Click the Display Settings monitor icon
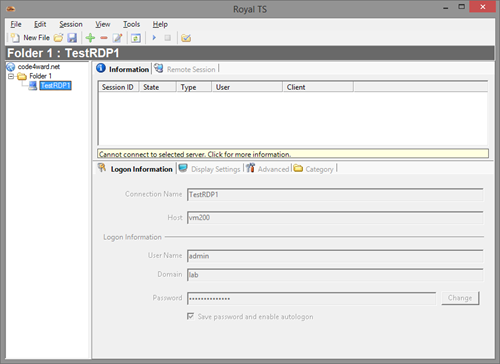 click(x=183, y=168)
